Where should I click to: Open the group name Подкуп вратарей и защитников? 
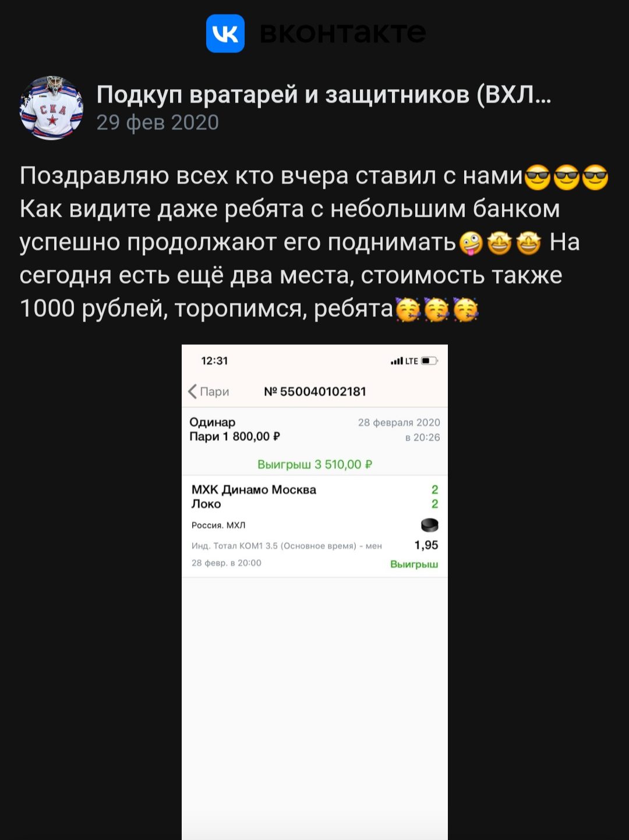tap(324, 94)
